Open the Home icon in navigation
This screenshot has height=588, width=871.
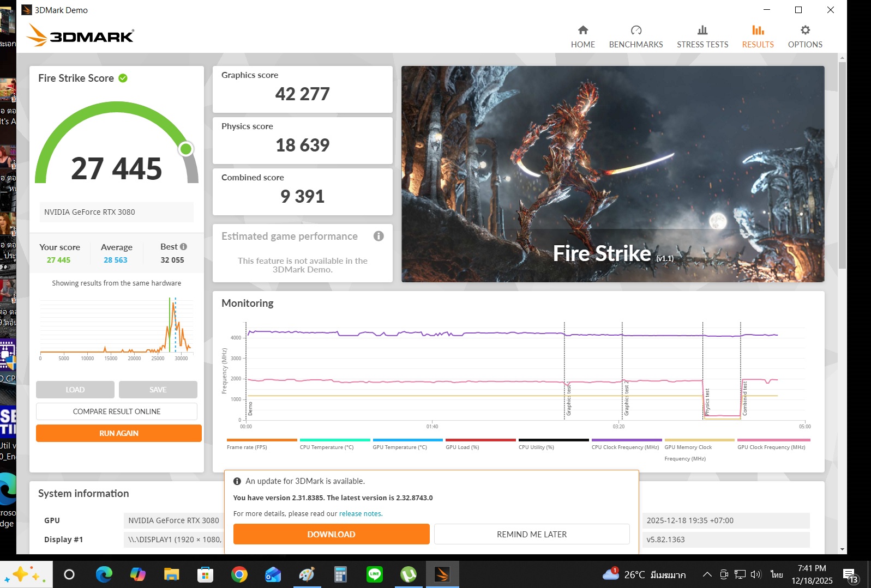[x=582, y=31]
